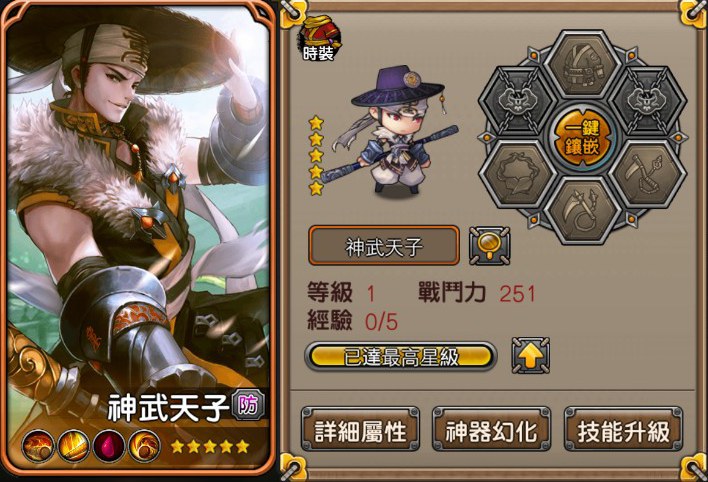Click the 神武天子 name field
Screen dimensions: 708x482
point(384,246)
